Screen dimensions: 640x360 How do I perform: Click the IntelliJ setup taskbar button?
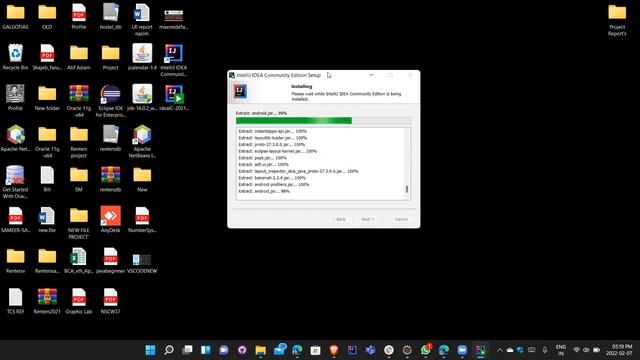point(480,350)
